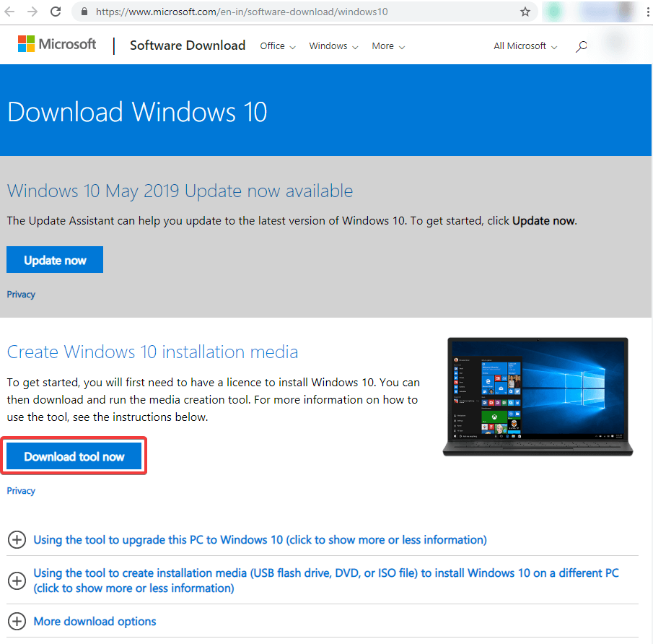This screenshot has height=644, width=653.
Task: Click the browser address bar URL
Action: click(242, 12)
